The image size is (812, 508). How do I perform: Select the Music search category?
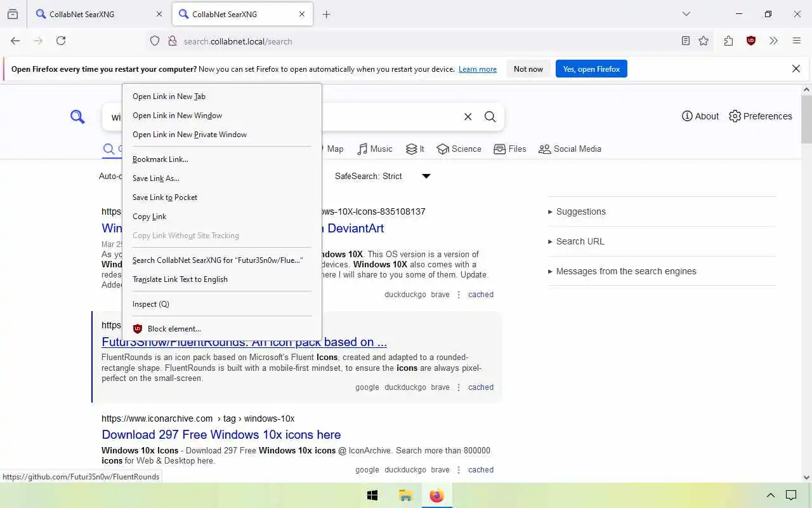375,149
